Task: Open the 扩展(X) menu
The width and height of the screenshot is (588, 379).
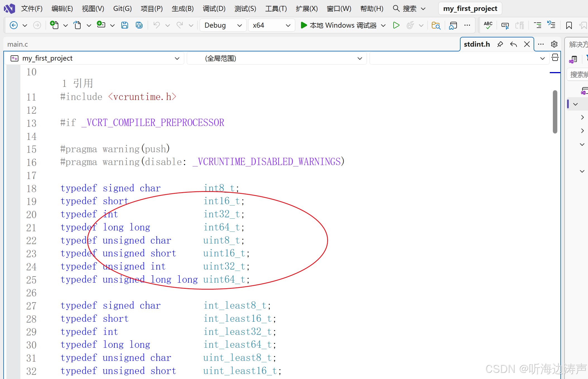Action: [307, 9]
